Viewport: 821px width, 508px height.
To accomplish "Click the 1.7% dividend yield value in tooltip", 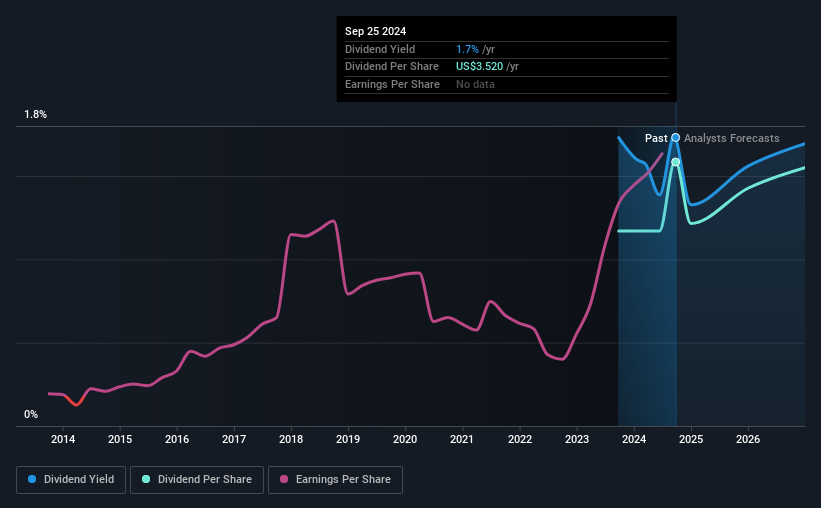I will tap(467, 49).
